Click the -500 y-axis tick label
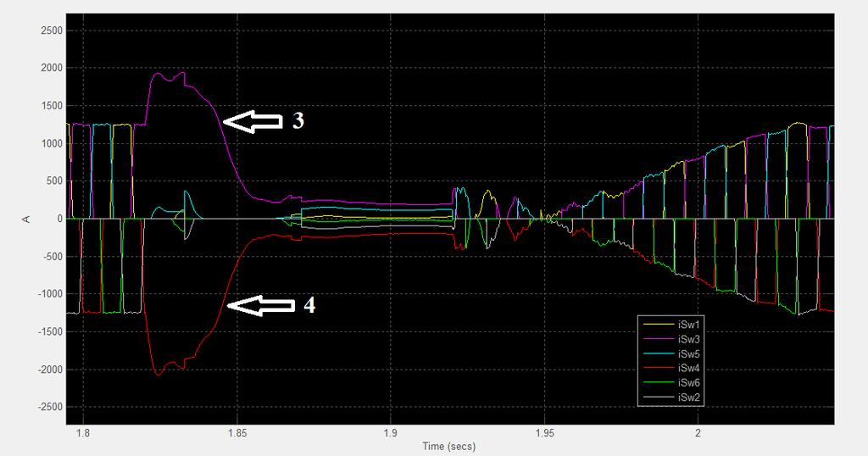Image resolution: width=868 pixels, height=456 pixels. pos(53,256)
